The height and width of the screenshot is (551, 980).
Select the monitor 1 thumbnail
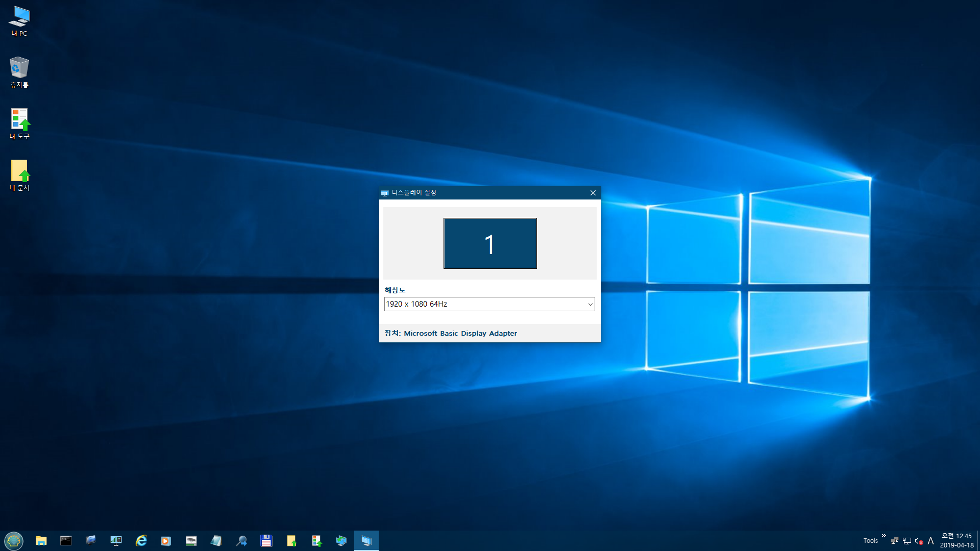(x=490, y=243)
